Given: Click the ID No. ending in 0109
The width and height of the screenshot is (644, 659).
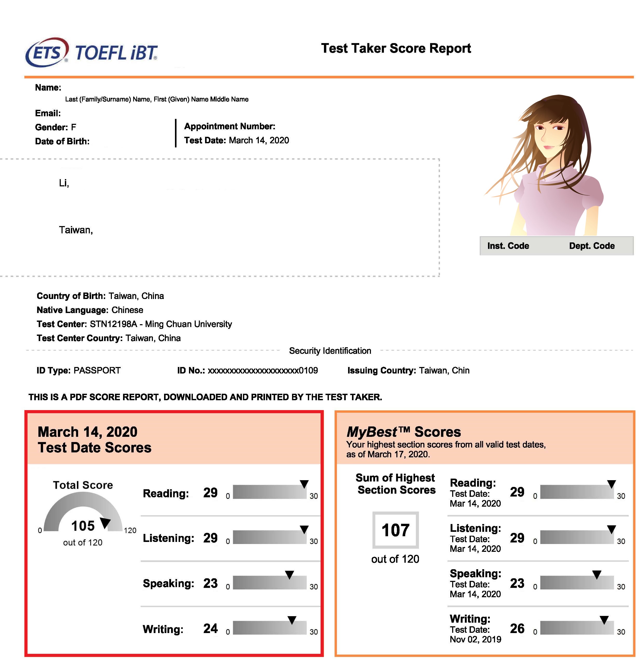Looking at the screenshot, I should click(248, 370).
